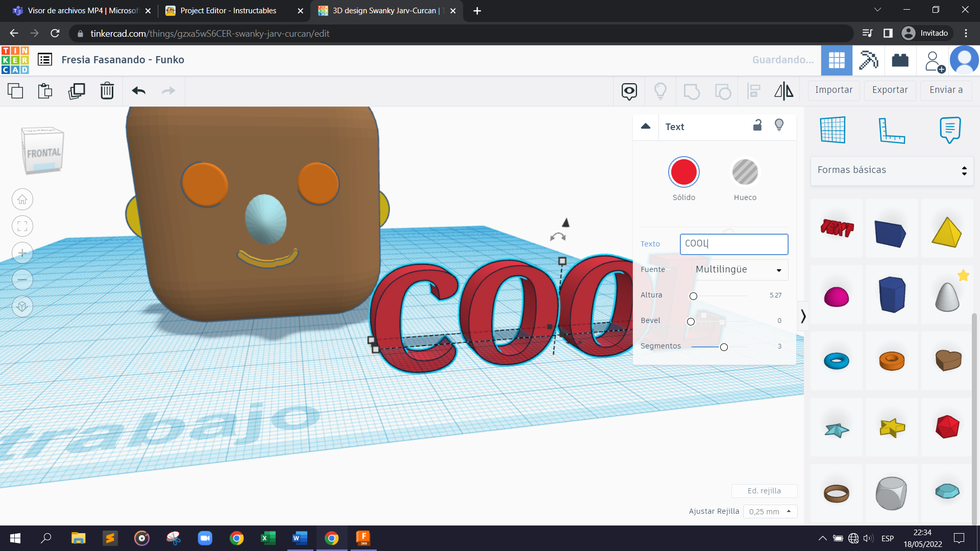Click the Home view icon
The image size is (980, 551).
(22, 199)
